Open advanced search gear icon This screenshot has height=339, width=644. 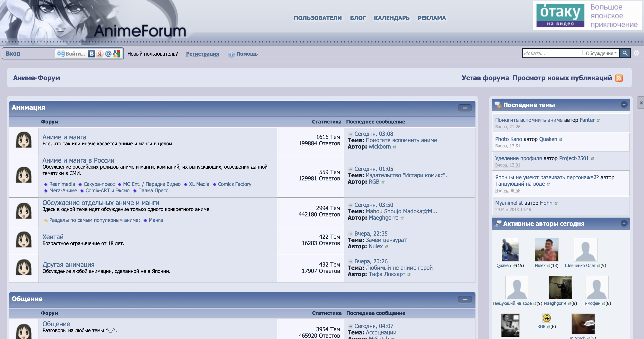point(636,53)
